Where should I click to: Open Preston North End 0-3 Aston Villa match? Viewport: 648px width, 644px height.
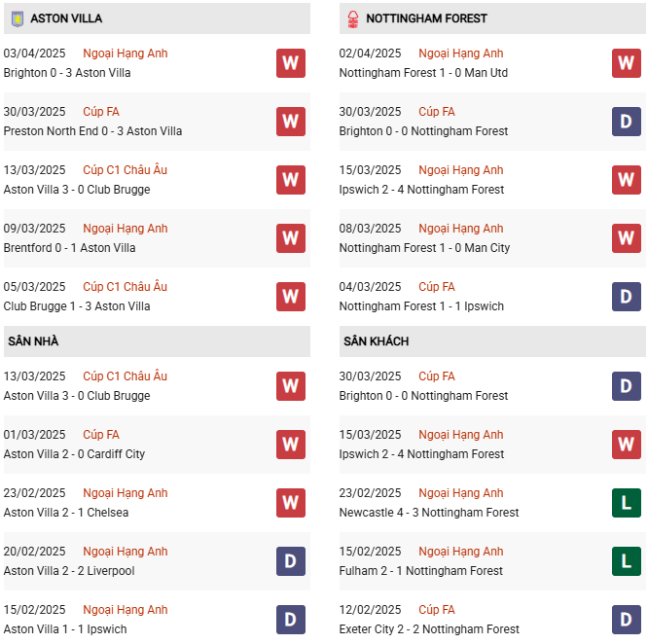click(92, 131)
